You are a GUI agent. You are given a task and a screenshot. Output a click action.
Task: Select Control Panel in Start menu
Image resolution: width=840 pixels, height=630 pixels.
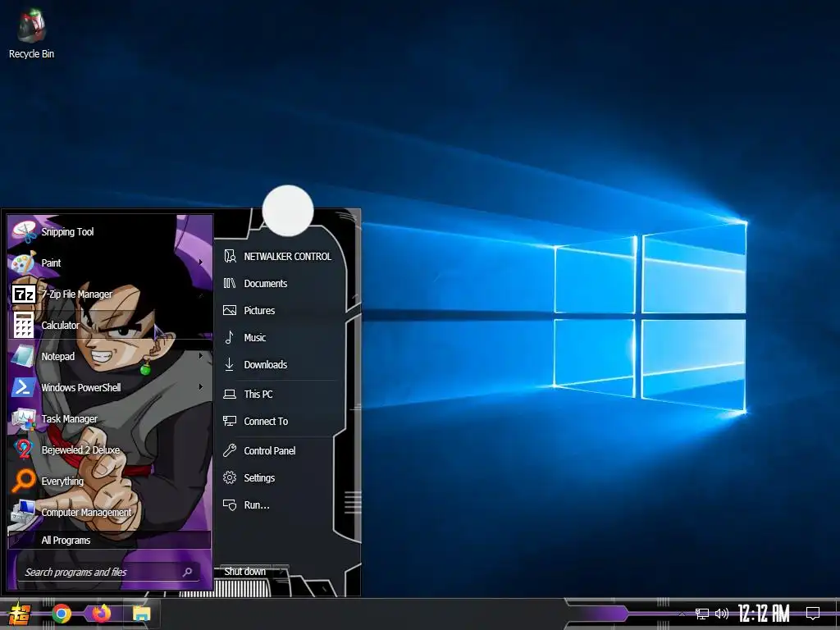[269, 450]
